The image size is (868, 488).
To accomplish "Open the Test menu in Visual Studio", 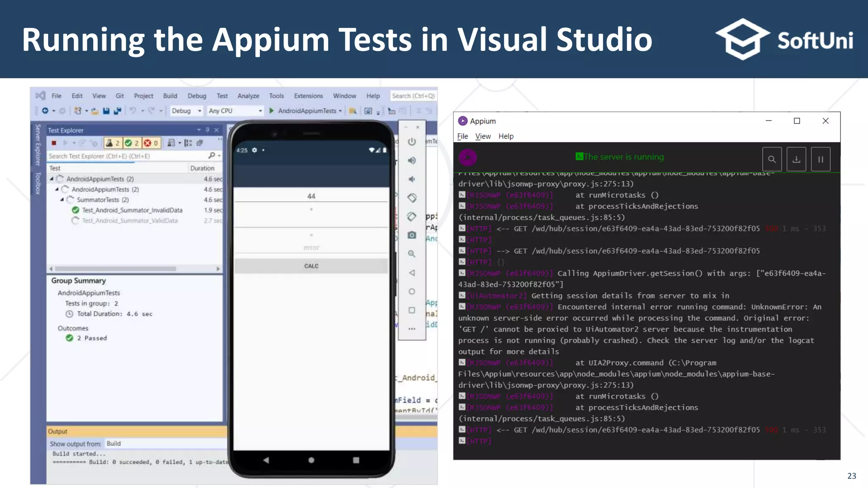I will pos(222,96).
